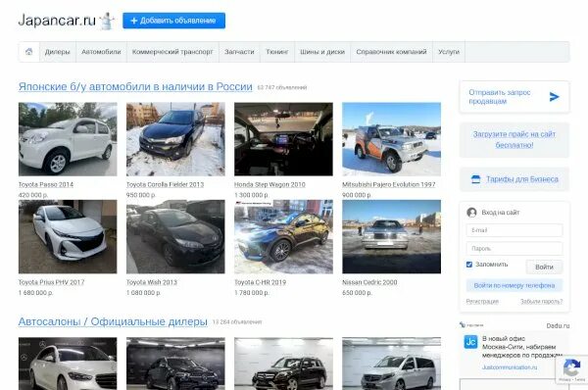Click the Войти login button
The image size is (588, 390).
click(x=544, y=267)
